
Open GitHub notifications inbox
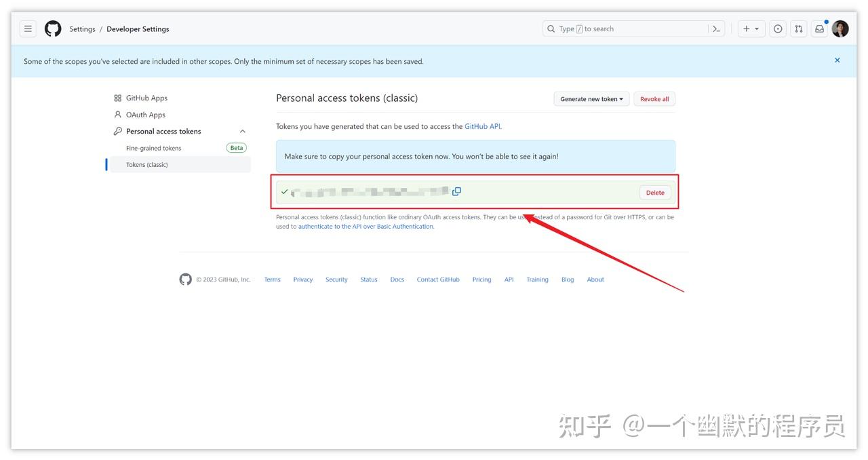pyautogui.click(x=819, y=28)
